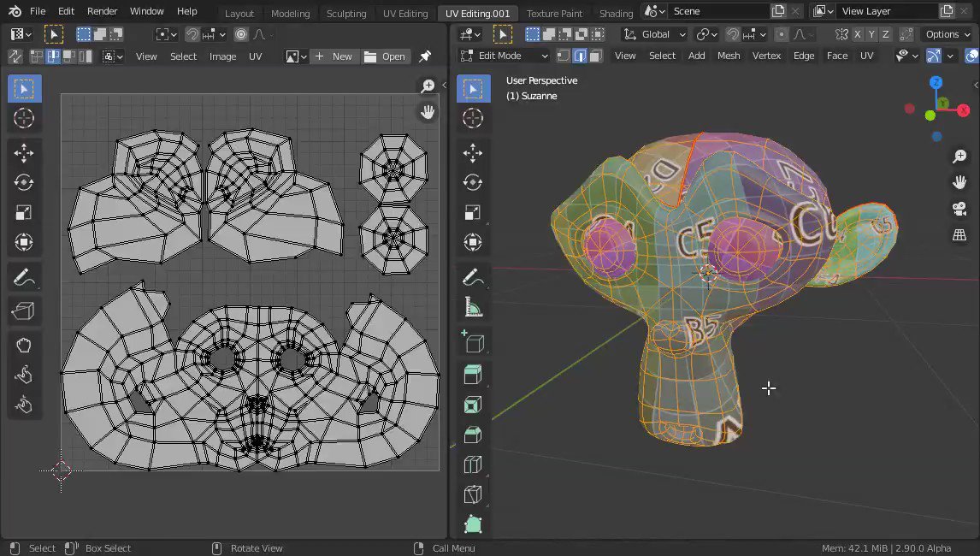Screen dimensions: 980x556
Task: Toggle Z axis mirror button
Action: [x=886, y=34]
